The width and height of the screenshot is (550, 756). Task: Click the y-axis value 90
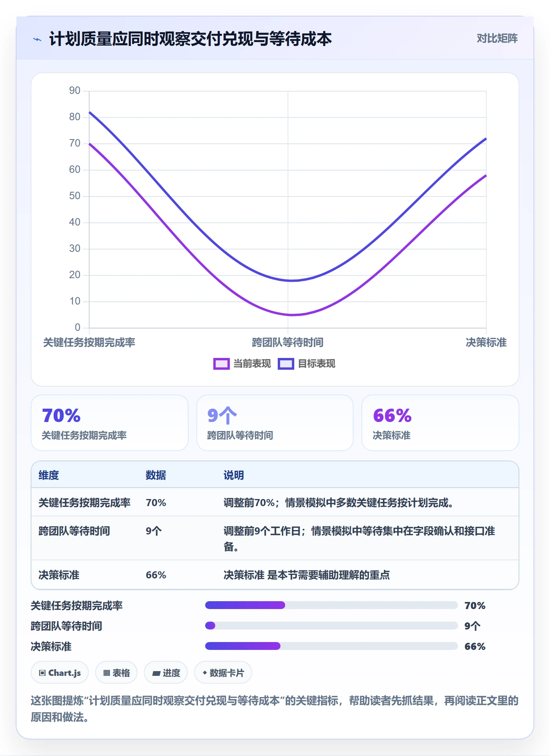75,90
